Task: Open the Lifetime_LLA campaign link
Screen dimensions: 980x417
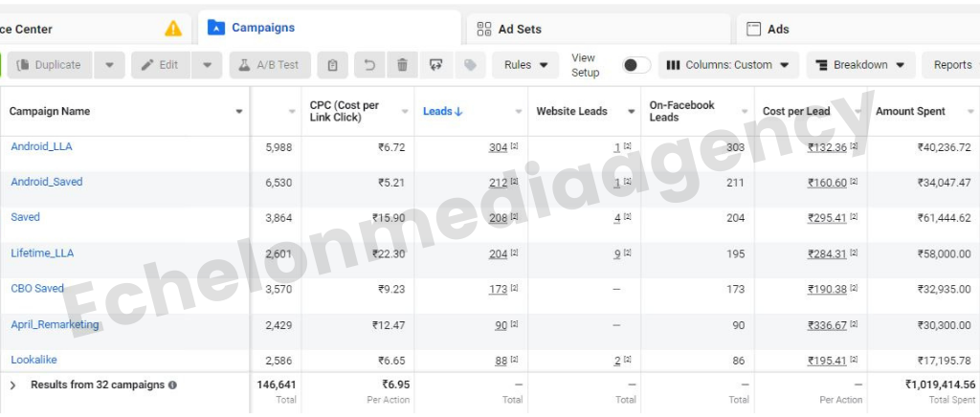Action: [x=42, y=252]
